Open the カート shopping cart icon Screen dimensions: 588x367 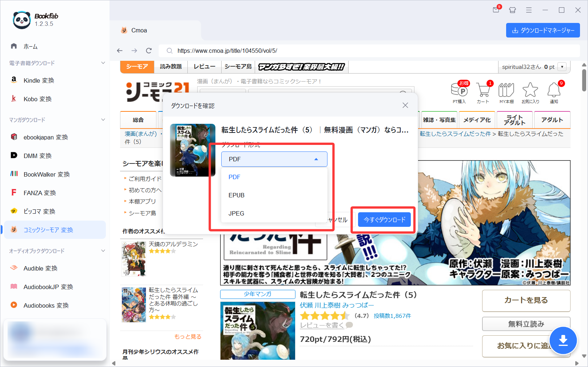483,92
